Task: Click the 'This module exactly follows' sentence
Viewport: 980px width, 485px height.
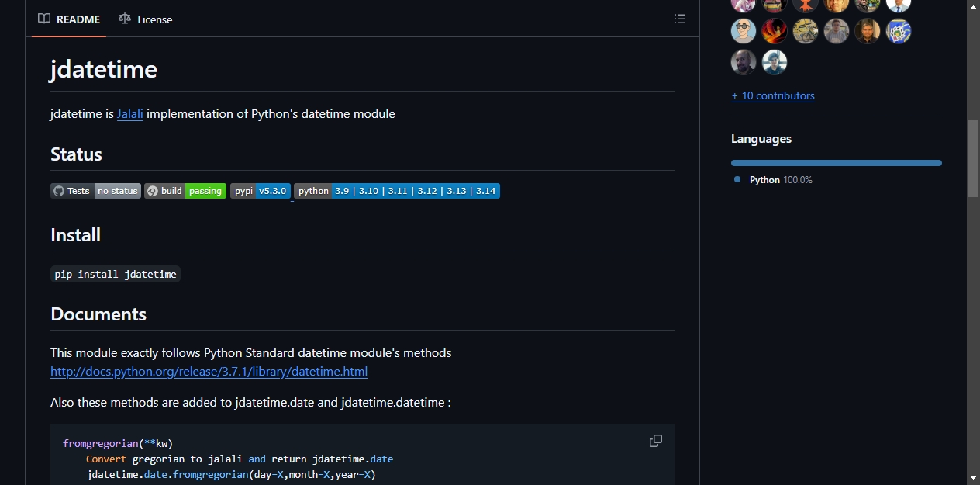Action: pos(250,353)
